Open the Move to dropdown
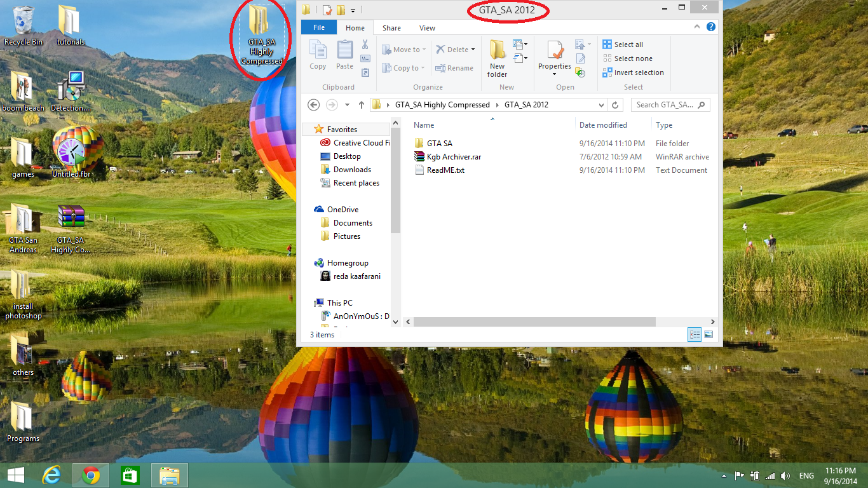This screenshot has width=868, height=488. tap(403, 50)
